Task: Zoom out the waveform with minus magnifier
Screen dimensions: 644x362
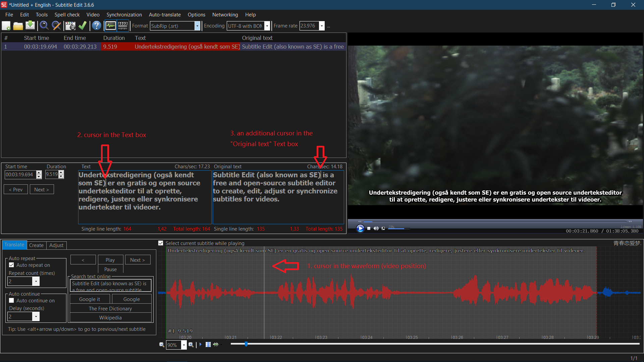Action: tap(162, 345)
